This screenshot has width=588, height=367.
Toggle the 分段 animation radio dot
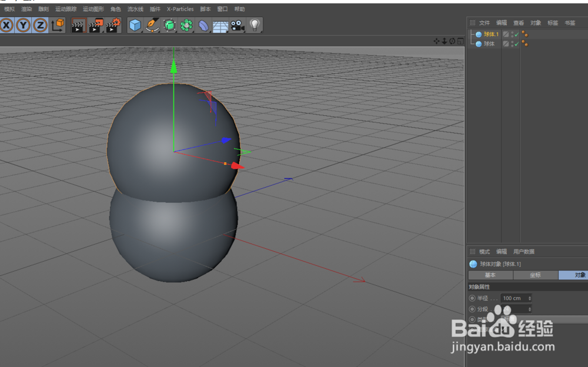(x=472, y=309)
